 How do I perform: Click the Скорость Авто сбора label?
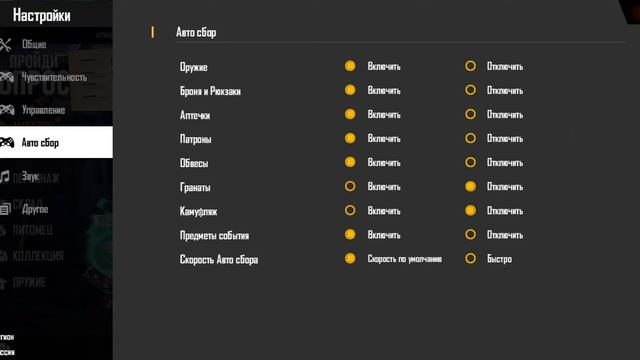[x=219, y=260]
